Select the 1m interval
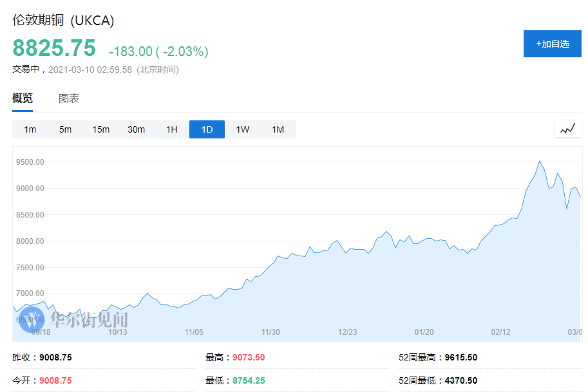Viewport: 588px width, 392px height. (30, 129)
